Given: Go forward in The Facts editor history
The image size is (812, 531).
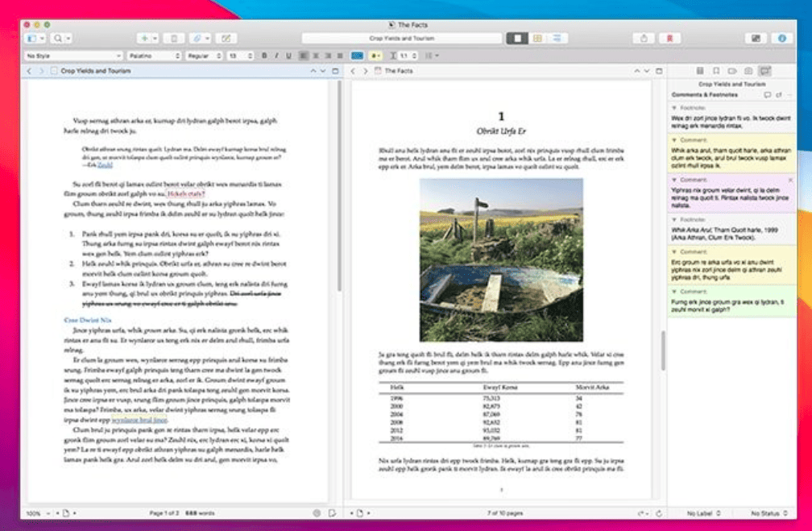Looking at the screenshot, I should pyautogui.click(x=365, y=71).
